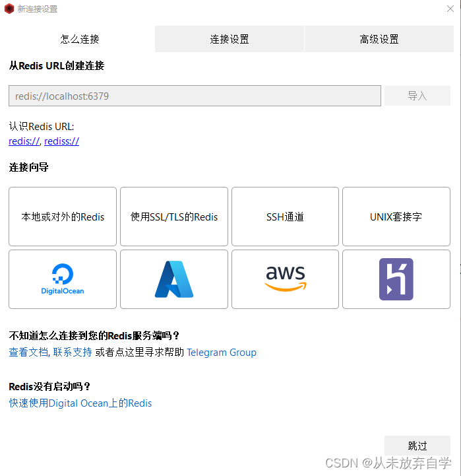Choose 本地或对外的Redis wizard option
This screenshot has height=476, width=461.
coord(63,217)
